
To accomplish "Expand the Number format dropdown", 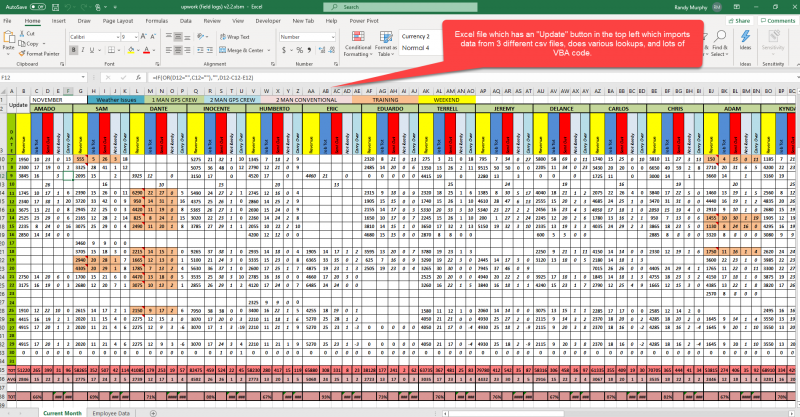I will pos(331,37).
